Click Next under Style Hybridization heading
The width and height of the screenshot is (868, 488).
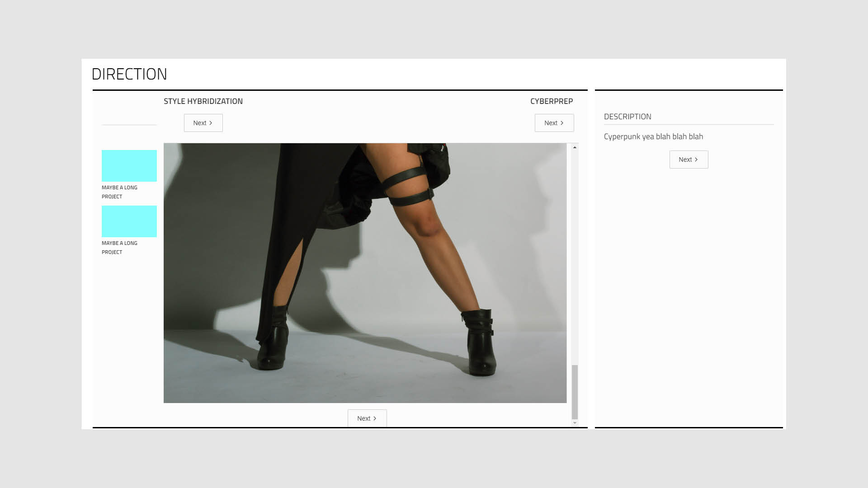[x=203, y=123]
